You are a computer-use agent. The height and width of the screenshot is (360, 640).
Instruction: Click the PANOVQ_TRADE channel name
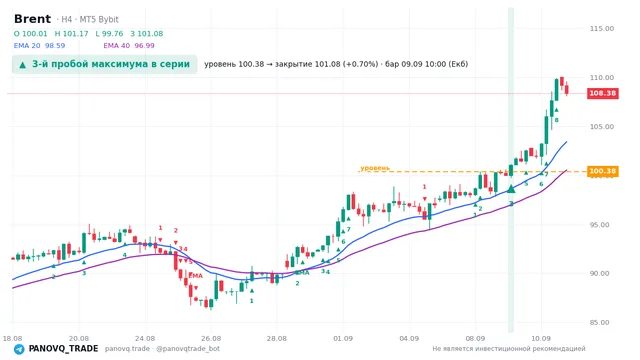click(63, 349)
